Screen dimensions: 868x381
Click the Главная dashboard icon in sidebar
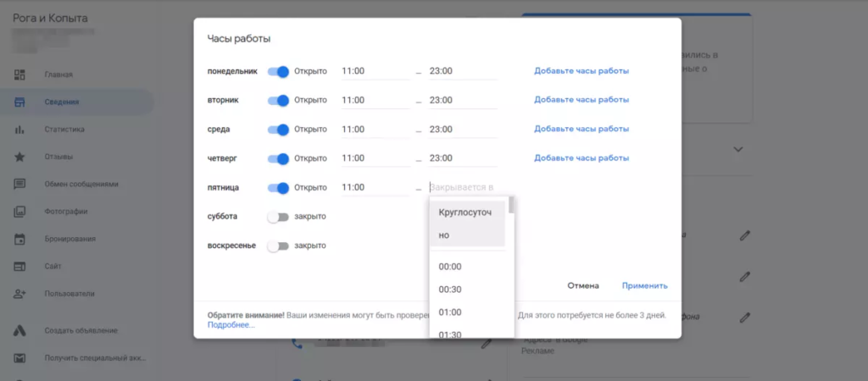(19, 75)
